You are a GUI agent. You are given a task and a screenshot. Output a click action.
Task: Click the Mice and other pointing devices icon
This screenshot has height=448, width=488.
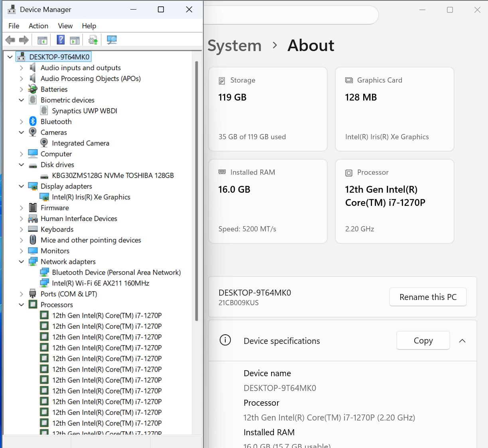[x=33, y=240]
